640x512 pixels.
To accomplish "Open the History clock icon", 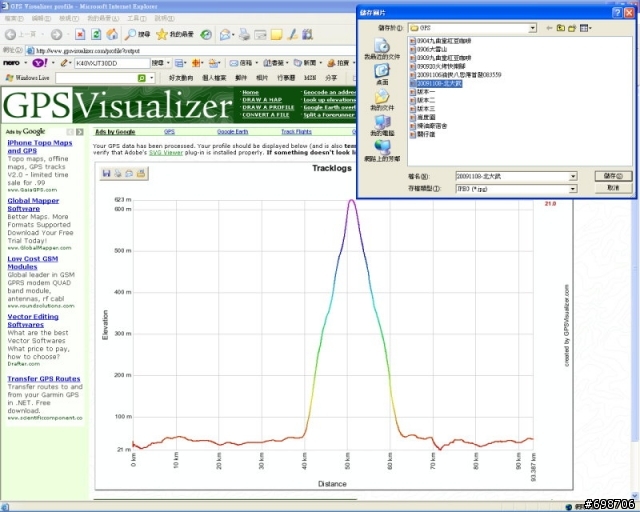I will 206,35.
